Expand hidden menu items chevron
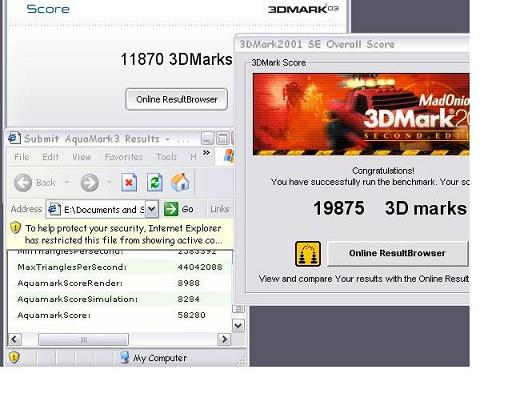 tap(206, 153)
